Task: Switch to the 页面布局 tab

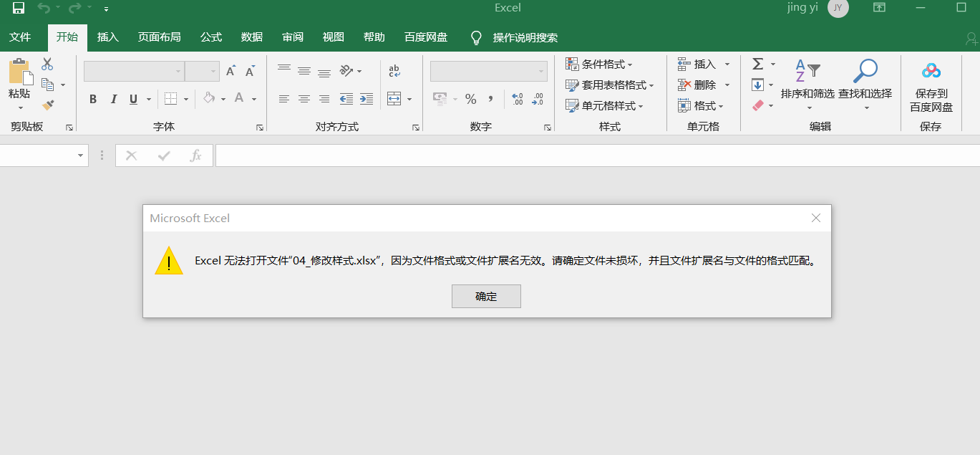Action: 159,37
